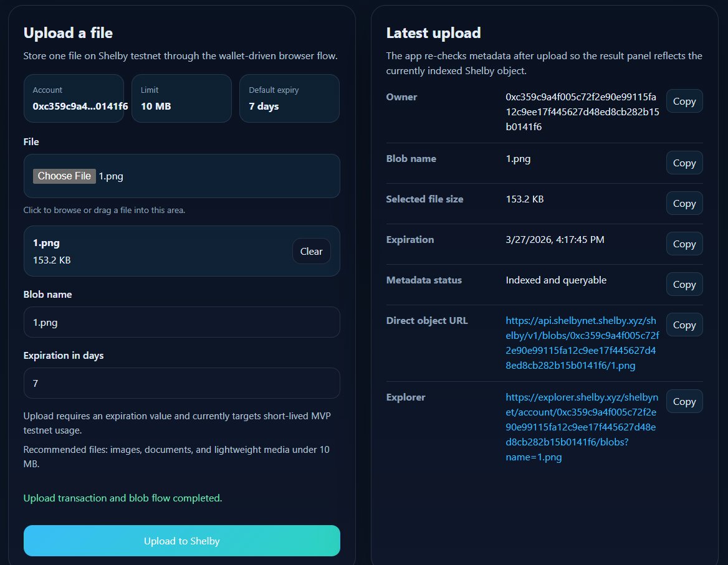728x565 pixels.
Task: Start upload with Upload to Shelby
Action: [x=181, y=541]
